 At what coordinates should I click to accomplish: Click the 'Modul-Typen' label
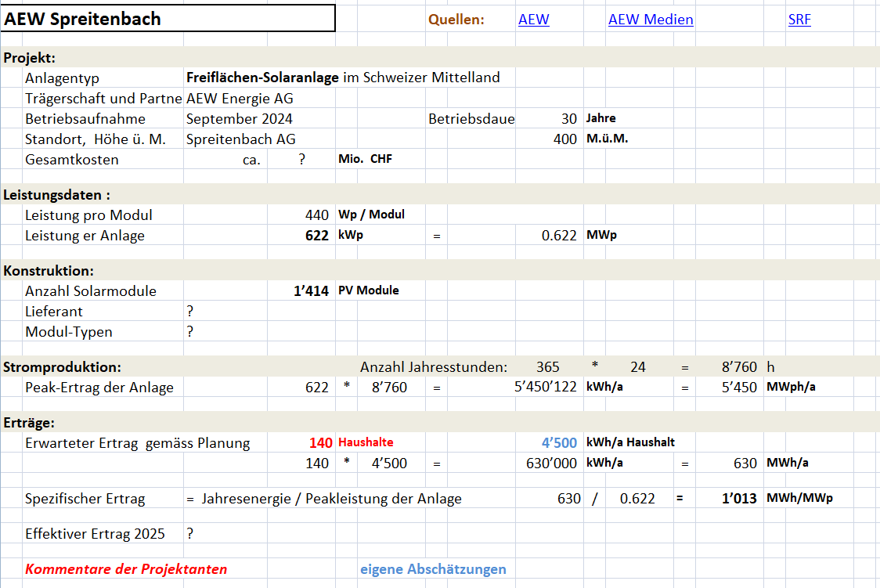[x=68, y=332]
